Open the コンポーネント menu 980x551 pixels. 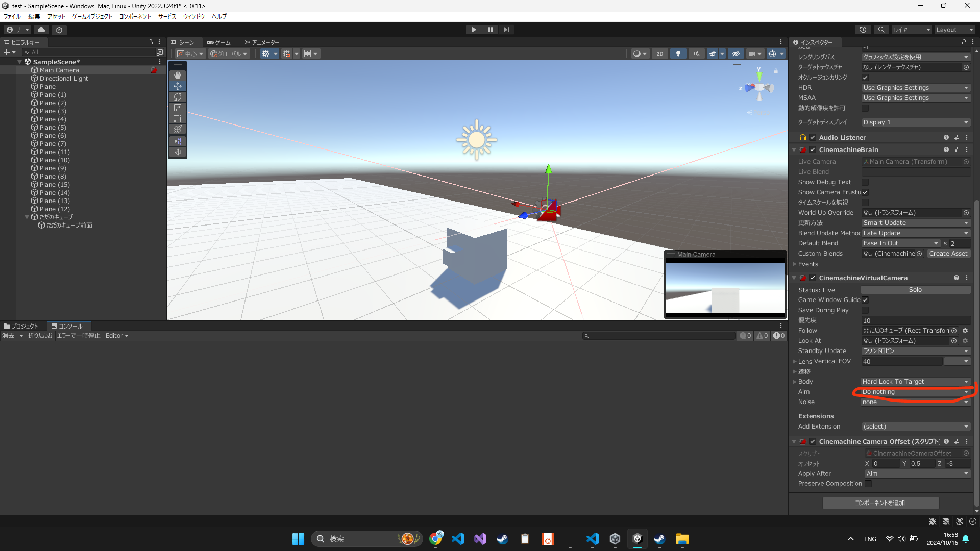(x=135, y=16)
